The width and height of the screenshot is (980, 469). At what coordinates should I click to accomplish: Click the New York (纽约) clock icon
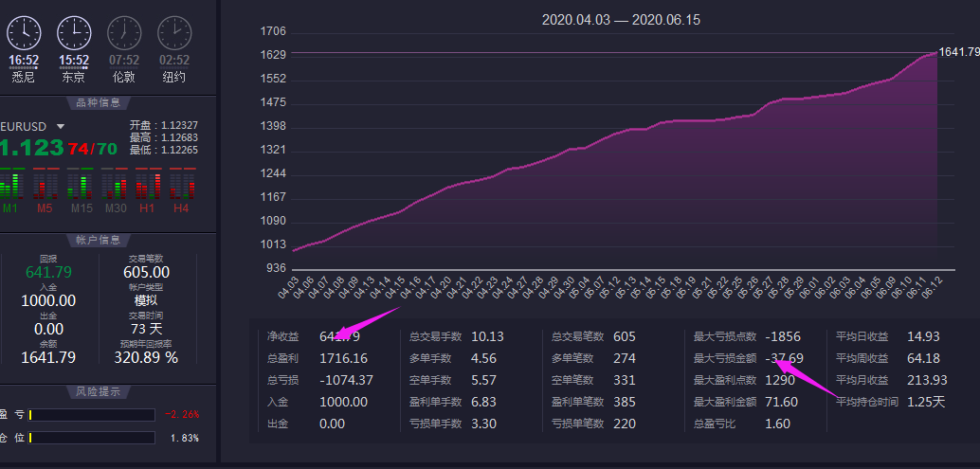point(173,33)
